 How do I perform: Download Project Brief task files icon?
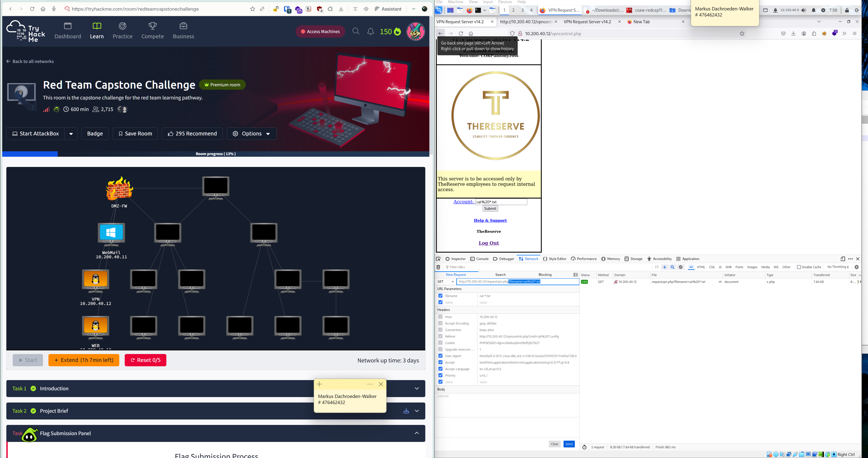(406, 411)
